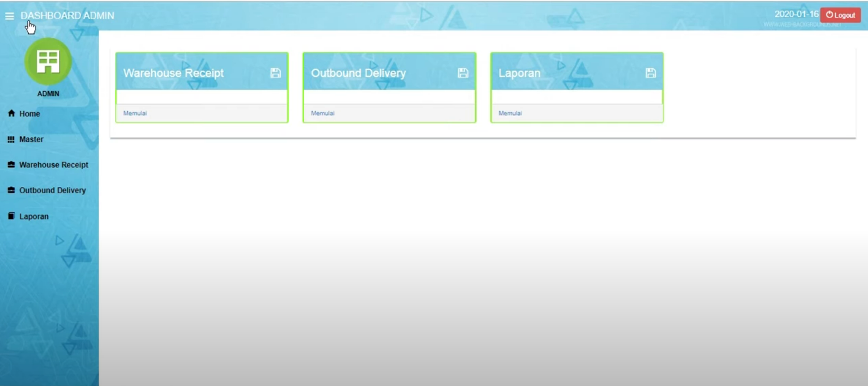
Task: Click the Warehouse Receipt card title
Action: [174, 73]
